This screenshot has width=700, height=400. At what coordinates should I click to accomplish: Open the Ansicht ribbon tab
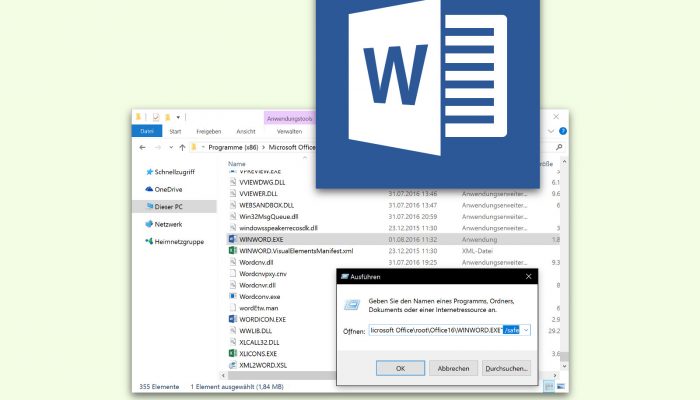coord(246,131)
